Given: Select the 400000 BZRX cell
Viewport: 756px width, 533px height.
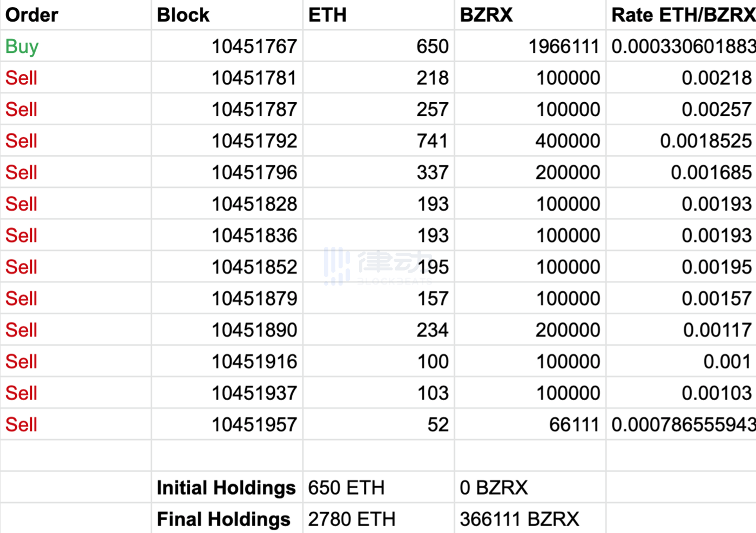Looking at the screenshot, I should point(568,141).
